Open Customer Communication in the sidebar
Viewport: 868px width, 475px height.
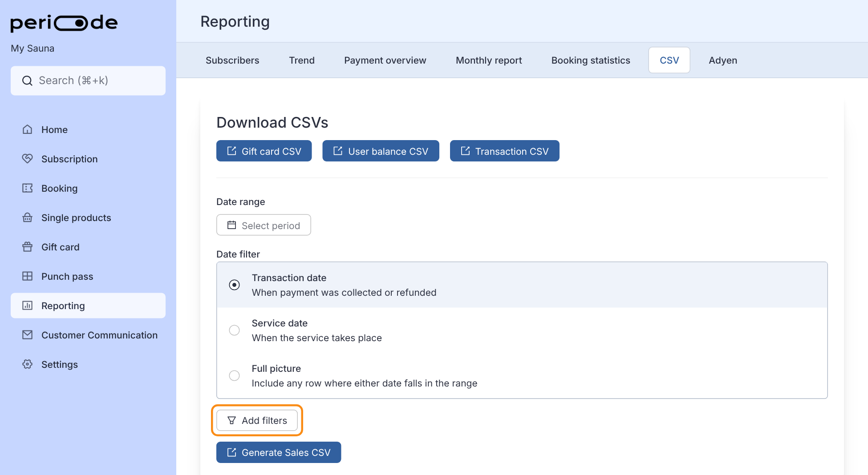[x=88, y=335]
